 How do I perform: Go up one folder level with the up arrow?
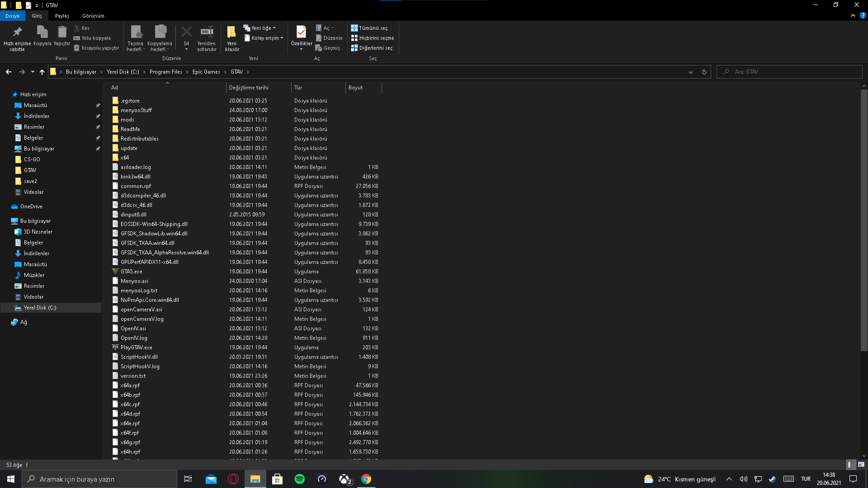point(42,72)
